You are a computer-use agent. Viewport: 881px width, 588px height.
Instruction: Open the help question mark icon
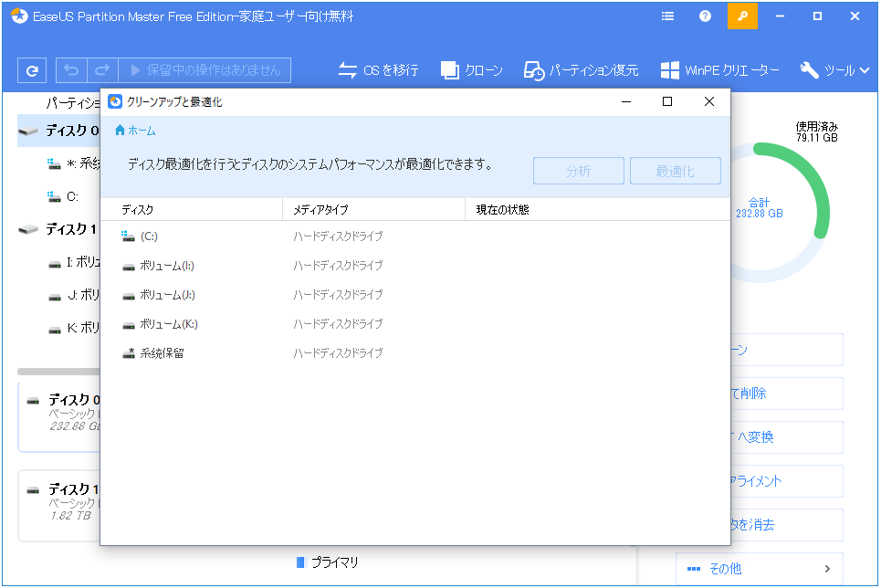point(705,16)
